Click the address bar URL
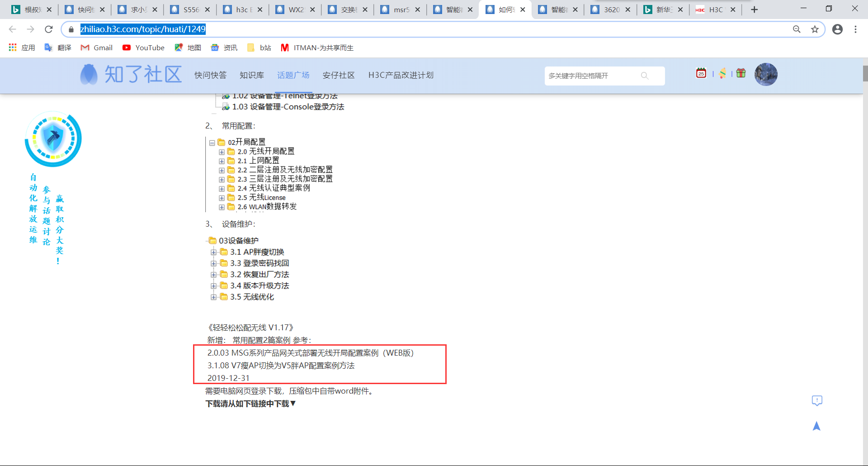This screenshot has width=868, height=466. (x=143, y=29)
